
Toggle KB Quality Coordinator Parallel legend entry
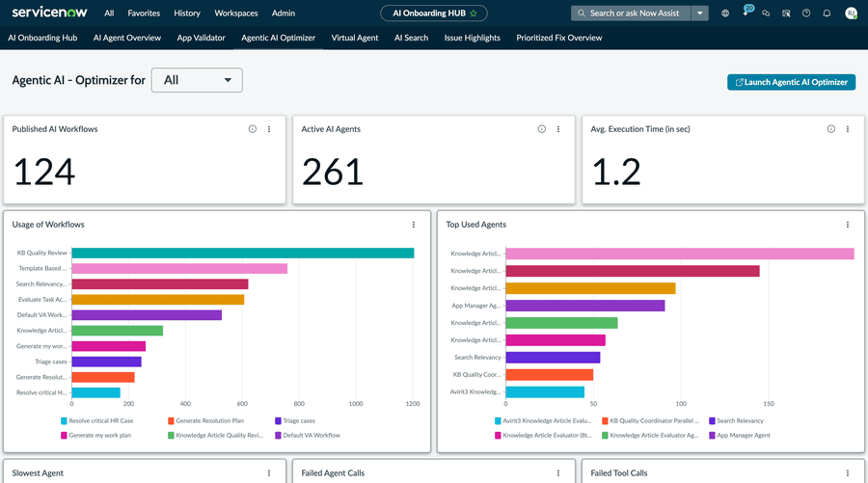coord(650,421)
